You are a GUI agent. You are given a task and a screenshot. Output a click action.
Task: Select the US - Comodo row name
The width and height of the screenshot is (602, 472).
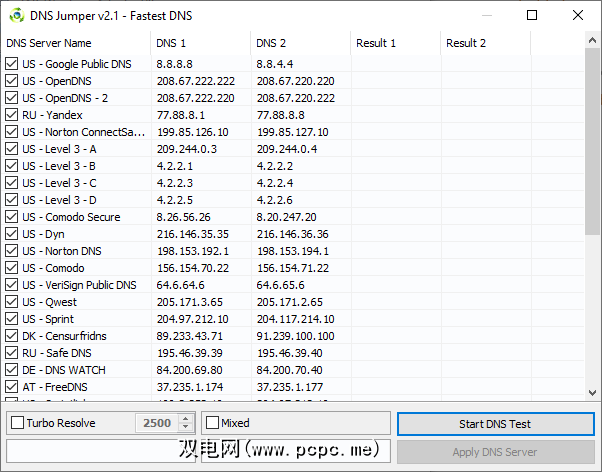click(53, 268)
